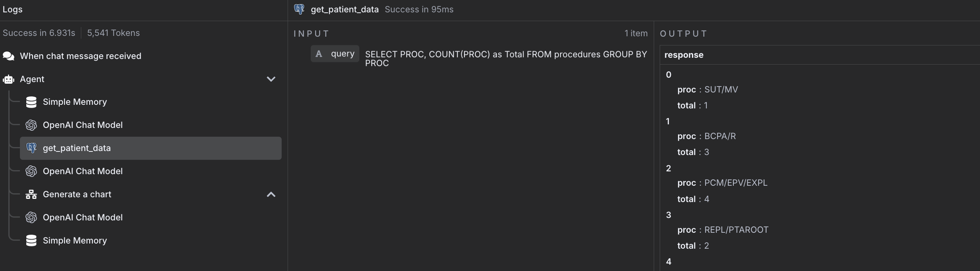The height and width of the screenshot is (271, 980).
Task: Open the OpenAI Chat Model under Generate a chart
Action: point(82,218)
